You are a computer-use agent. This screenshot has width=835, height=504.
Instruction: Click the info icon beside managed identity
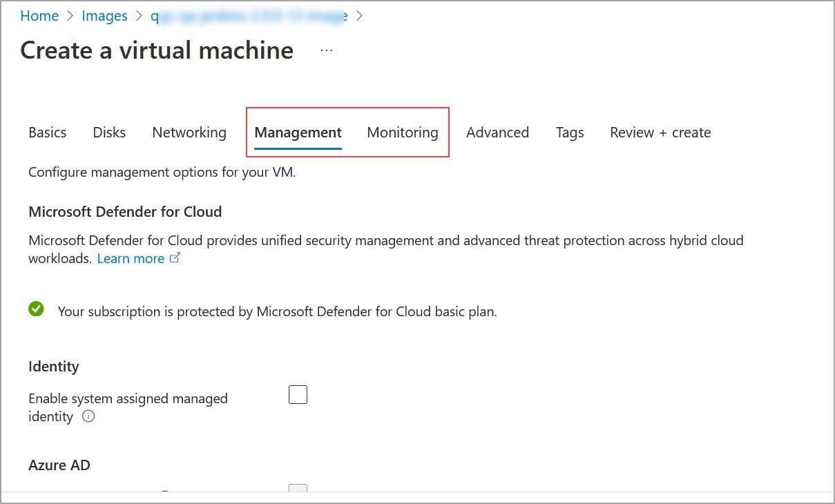point(88,416)
